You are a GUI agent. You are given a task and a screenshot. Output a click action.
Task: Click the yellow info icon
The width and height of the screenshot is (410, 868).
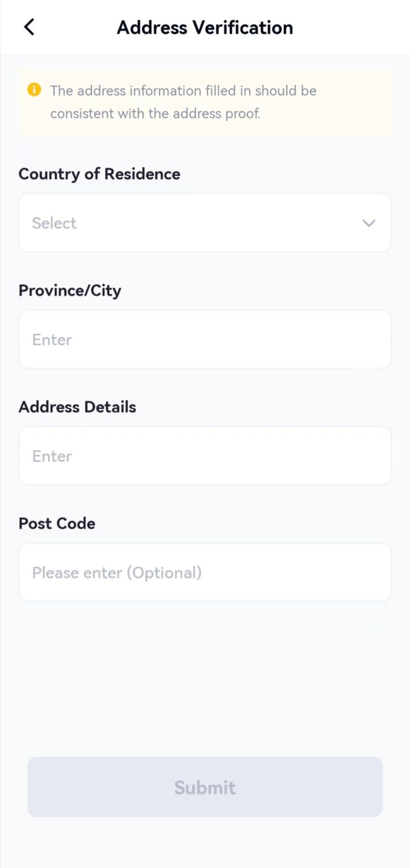pyautogui.click(x=34, y=90)
